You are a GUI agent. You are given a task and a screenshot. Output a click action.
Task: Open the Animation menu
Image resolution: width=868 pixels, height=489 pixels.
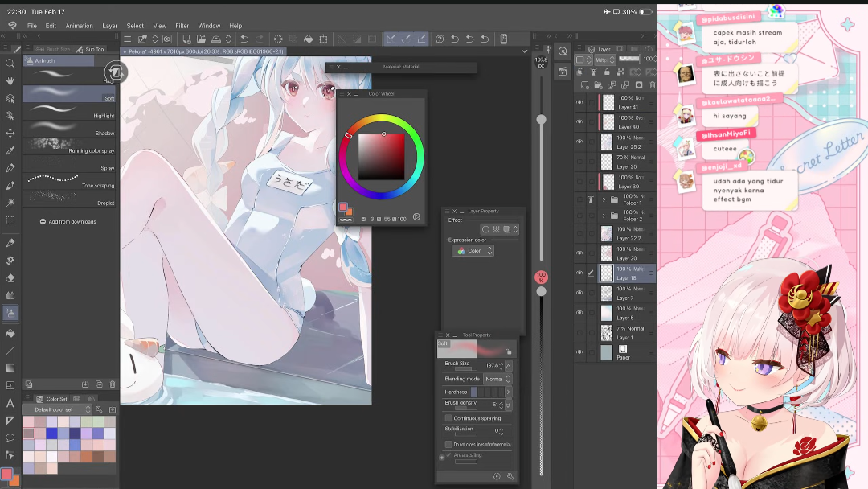pos(79,26)
